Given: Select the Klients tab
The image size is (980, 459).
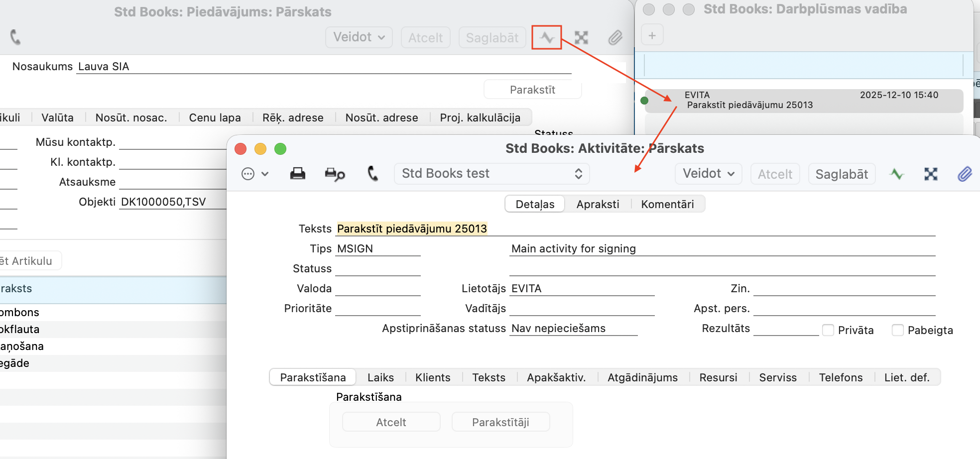Looking at the screenshot, I should coord(432,377).
